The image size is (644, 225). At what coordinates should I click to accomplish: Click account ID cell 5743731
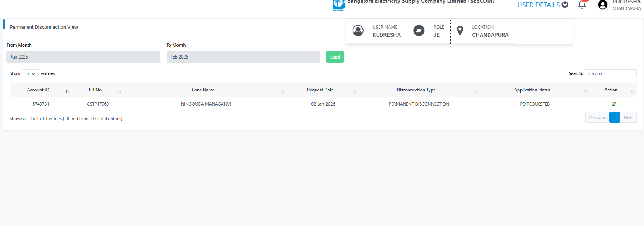click(41, 104)
